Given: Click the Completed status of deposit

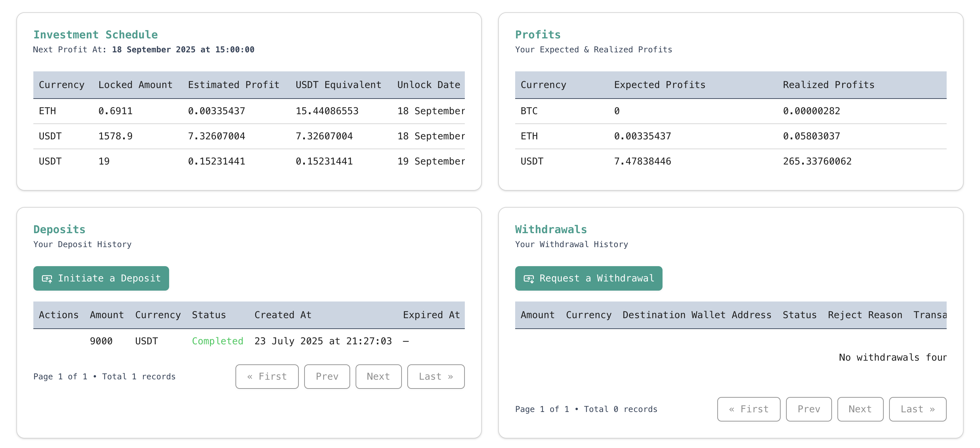Looking at the screenshot, I should 218,341.
